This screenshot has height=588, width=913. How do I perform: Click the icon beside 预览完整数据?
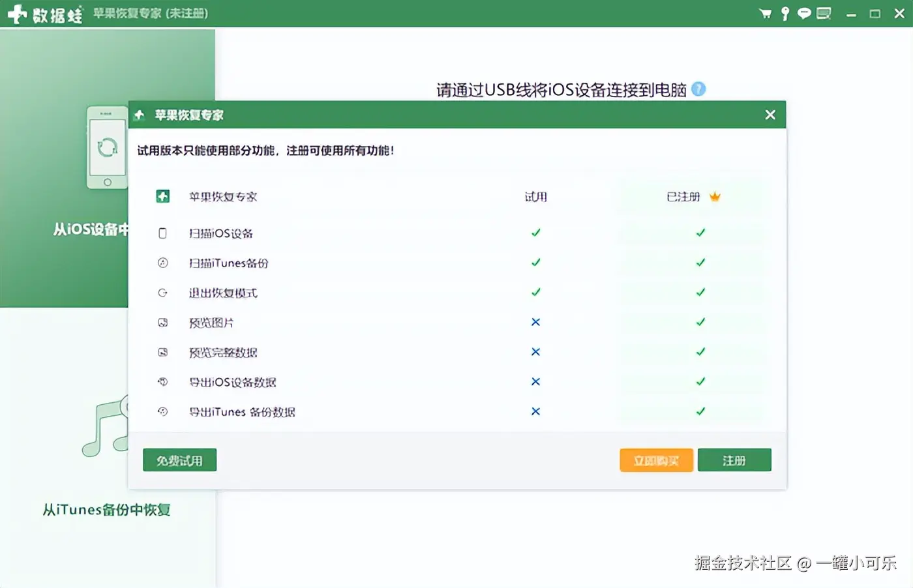tap(163, 353)
